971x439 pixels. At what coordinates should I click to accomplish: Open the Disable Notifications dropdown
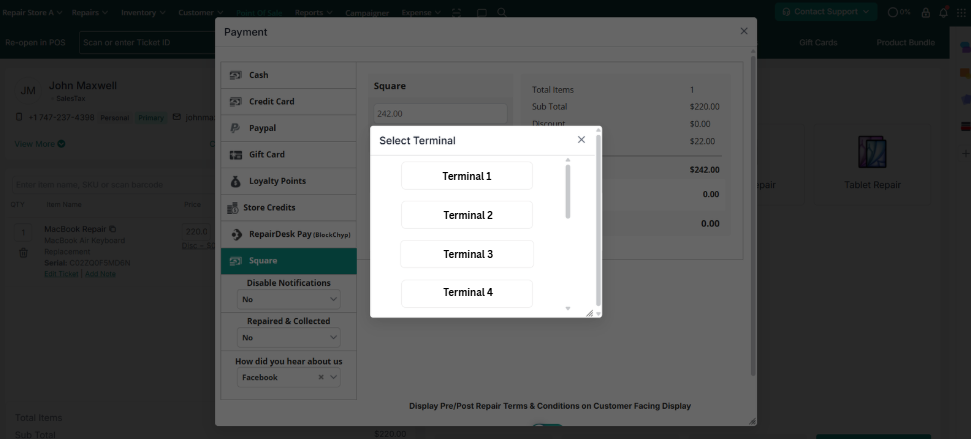pos(289,299)
